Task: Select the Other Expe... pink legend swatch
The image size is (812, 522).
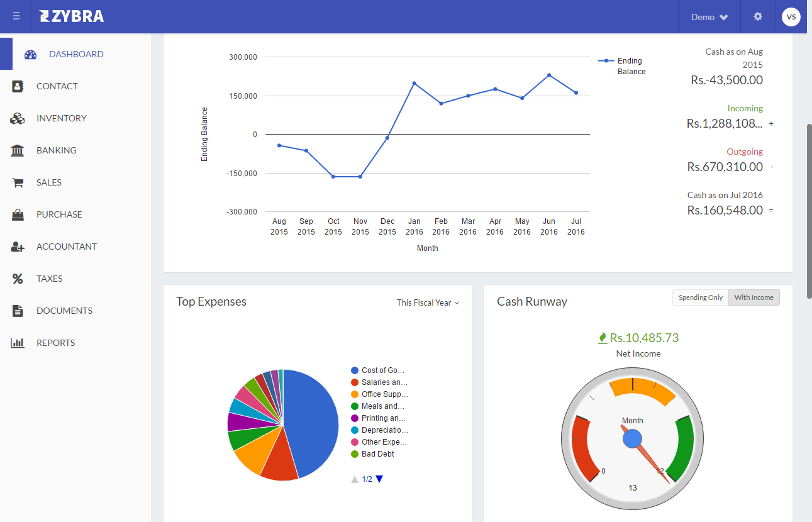Action: 355,442
